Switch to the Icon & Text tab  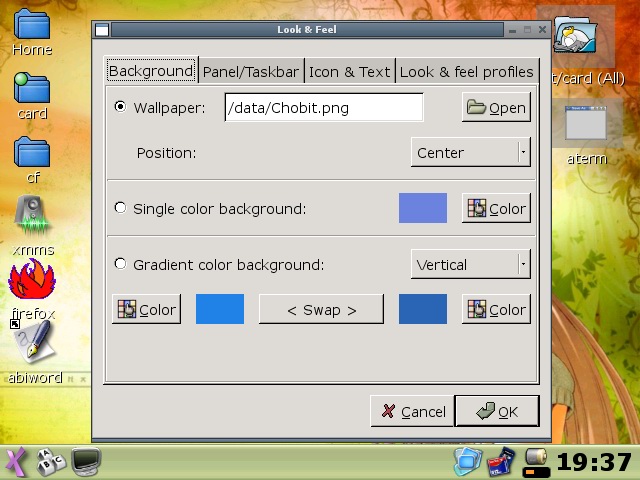(349, 72)
